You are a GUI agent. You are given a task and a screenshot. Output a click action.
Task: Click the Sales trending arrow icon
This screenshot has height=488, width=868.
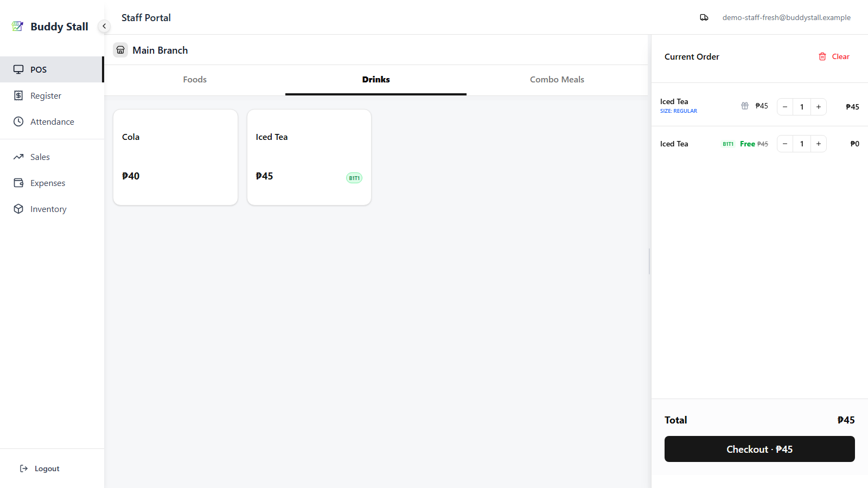(x=18, y=157)
